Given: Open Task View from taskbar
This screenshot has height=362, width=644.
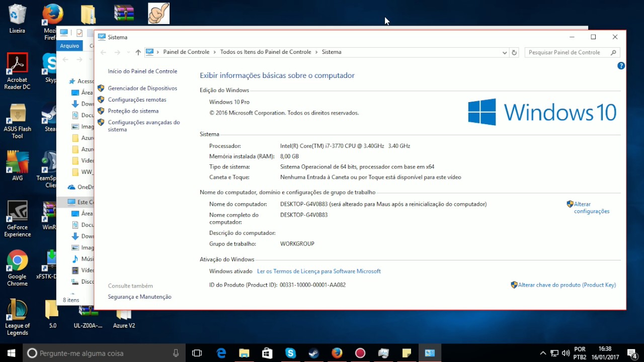Looking at the screenshot, I should (x=197, y=353).
